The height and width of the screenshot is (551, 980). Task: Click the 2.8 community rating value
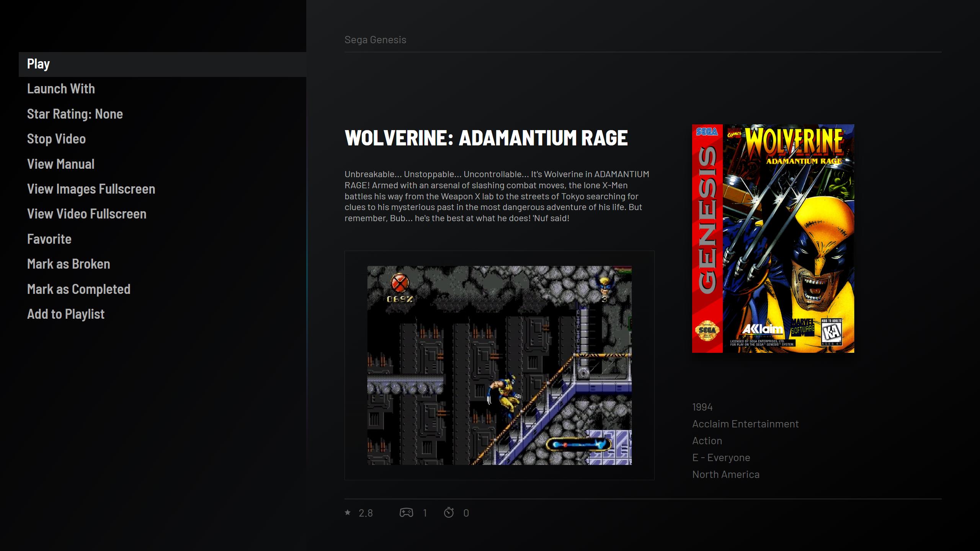tap(366, 513)
